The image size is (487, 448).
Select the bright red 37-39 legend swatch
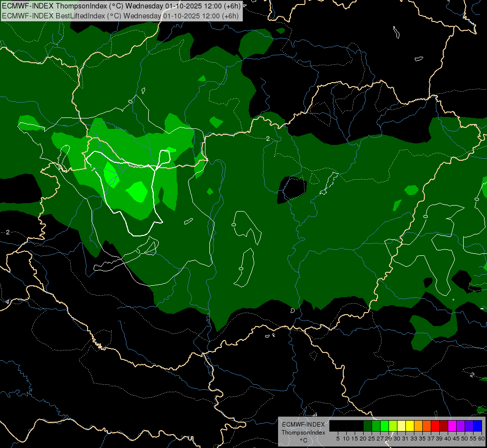(435, 426)
